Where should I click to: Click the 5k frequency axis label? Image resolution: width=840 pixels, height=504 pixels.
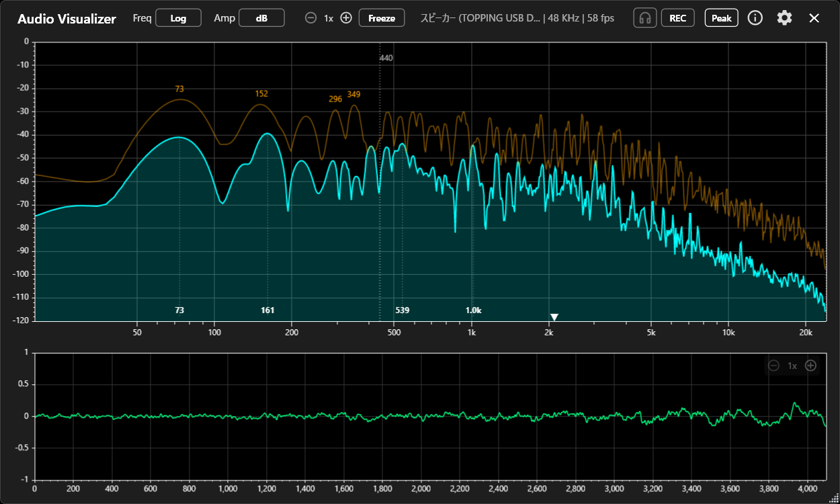(651, 333)
